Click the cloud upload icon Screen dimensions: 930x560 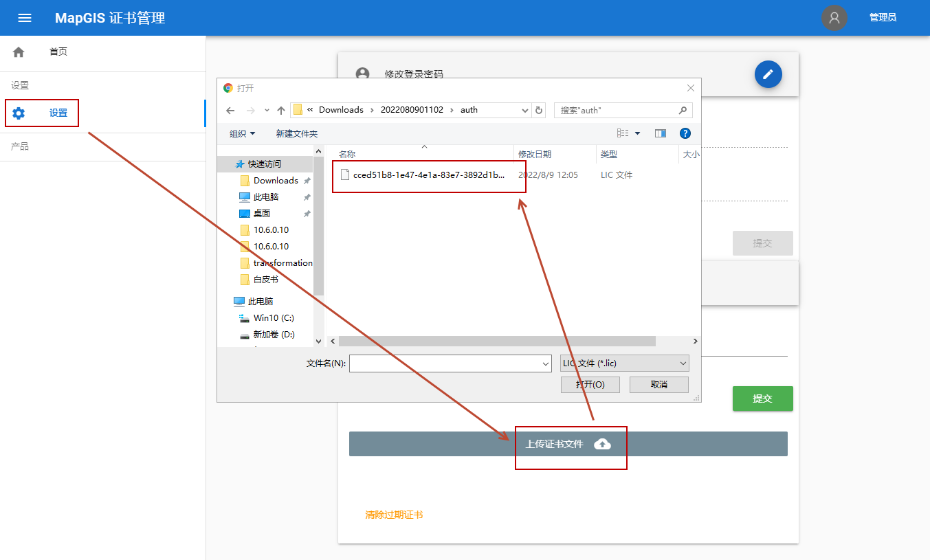602,444
